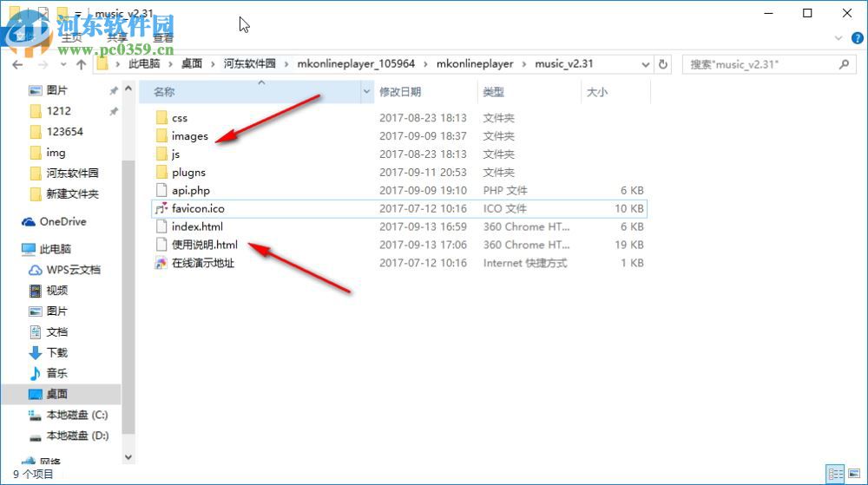Navigate to 河东软件园 breadcrumb

tap(250, 64)
